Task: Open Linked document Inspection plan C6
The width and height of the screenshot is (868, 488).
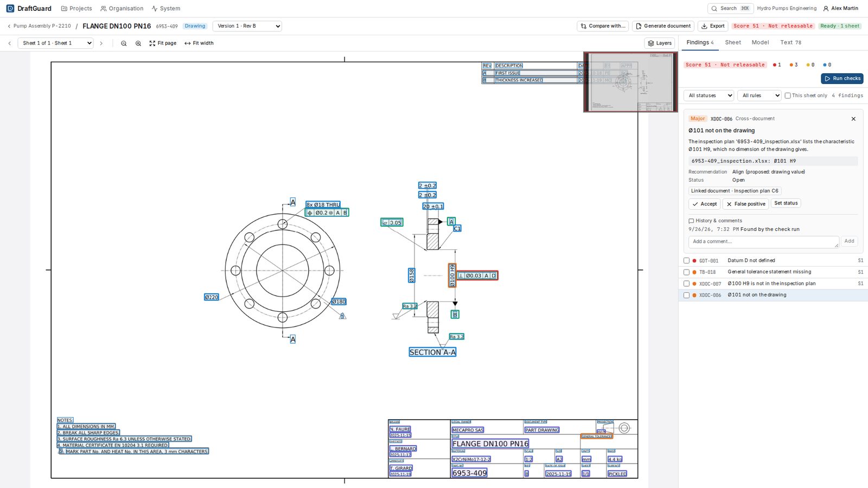Action: click(735, 191)
